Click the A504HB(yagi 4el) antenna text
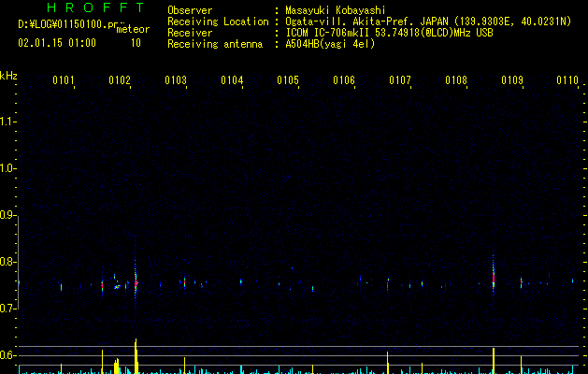Viewport: 588px width, 374px height. point(330,44)
